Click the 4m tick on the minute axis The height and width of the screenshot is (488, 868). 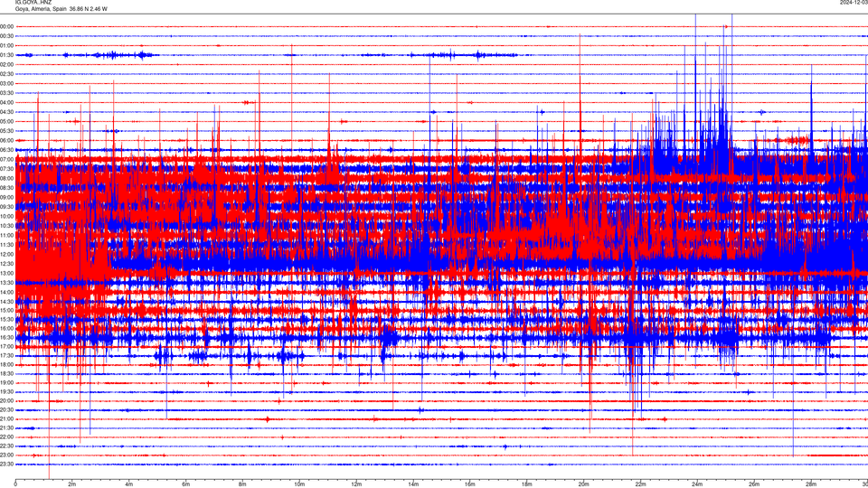[129, 484]
